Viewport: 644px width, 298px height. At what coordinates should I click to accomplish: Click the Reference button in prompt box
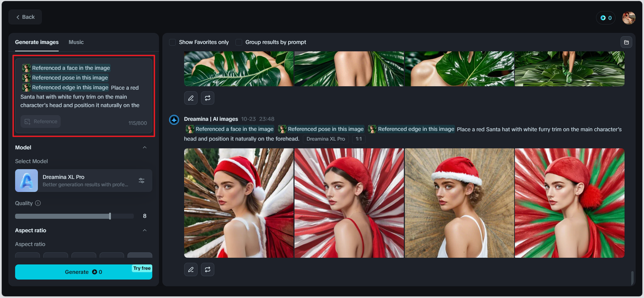click(x=41, y=121)
